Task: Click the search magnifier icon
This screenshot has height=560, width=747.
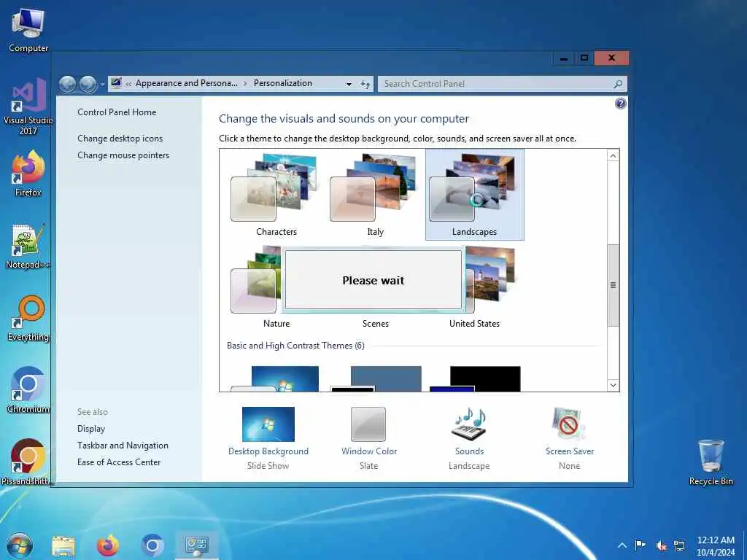Action: (618, 85)
